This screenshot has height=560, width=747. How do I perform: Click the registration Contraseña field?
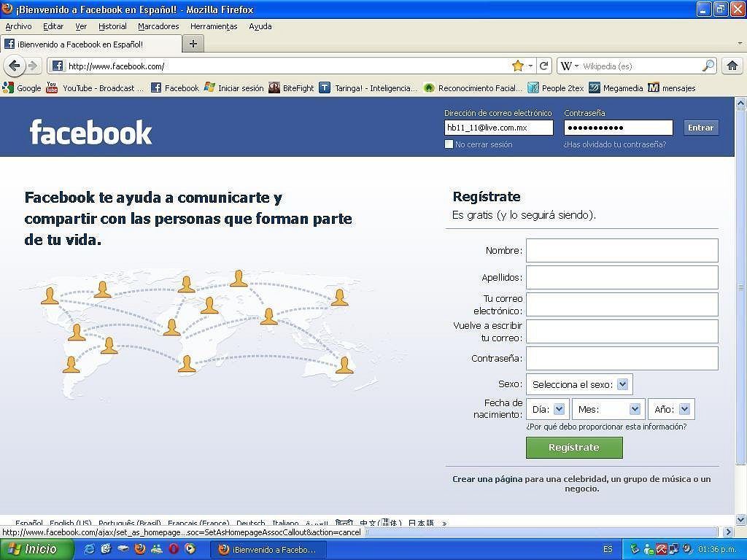622,358
